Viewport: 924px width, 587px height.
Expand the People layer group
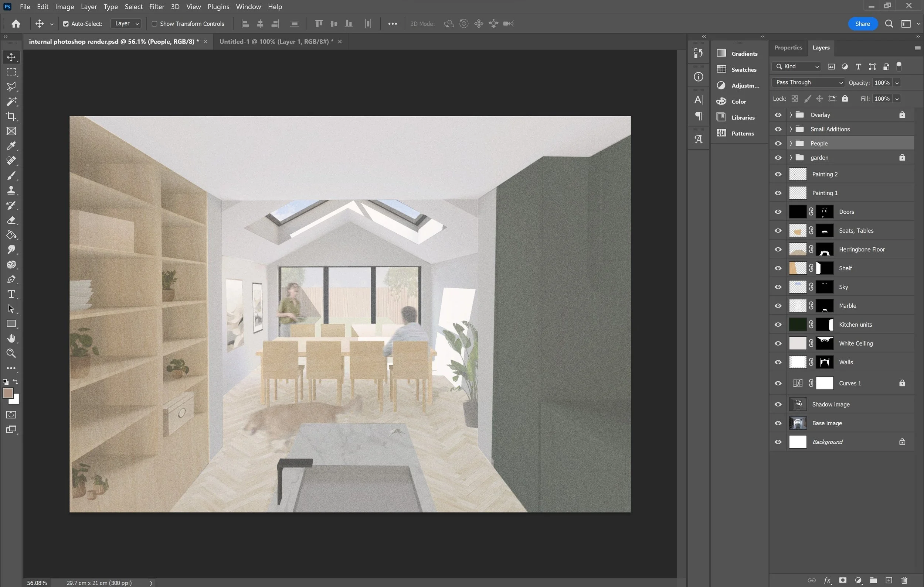click(791, 143)
